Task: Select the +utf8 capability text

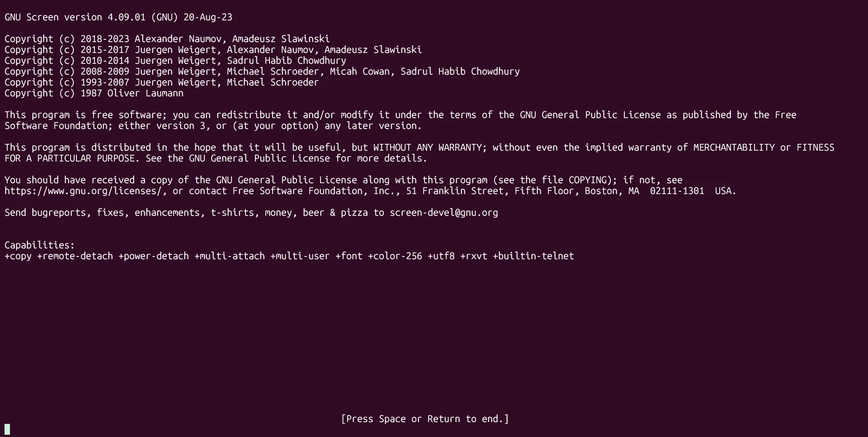Action: pyautogui.click(x=441, y=256)
